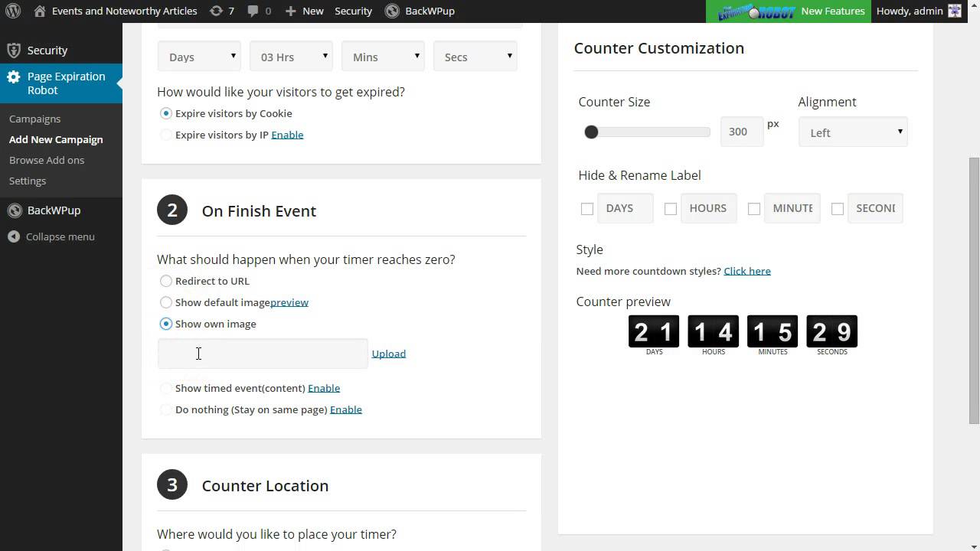Click the counter preview seconds digits
Image resolution: width=980 pixels, height=551 pixels.
[832, 331]
